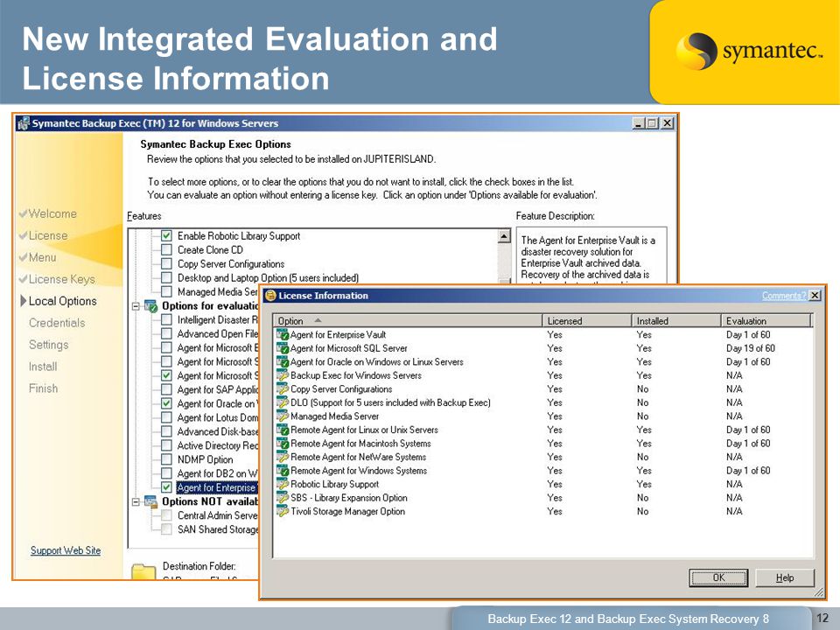The height and width of the screenshot is (630, 840).
Task: Sort by the Installed column header
Action: tap(676, 320)
